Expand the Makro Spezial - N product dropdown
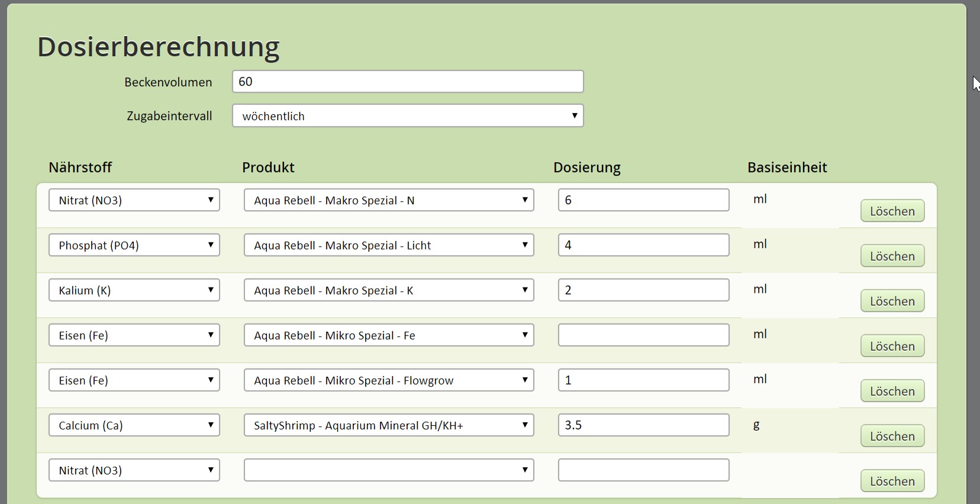 tap(389, 200)
